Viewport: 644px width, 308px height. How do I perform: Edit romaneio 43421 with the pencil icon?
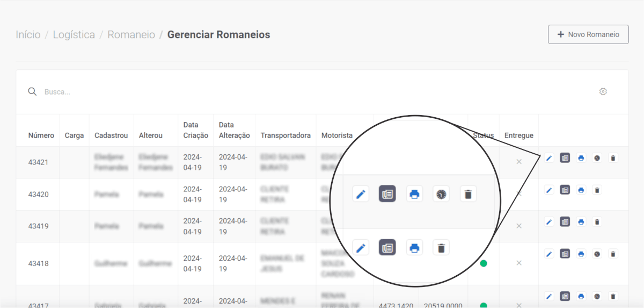[x=549, y=158]
